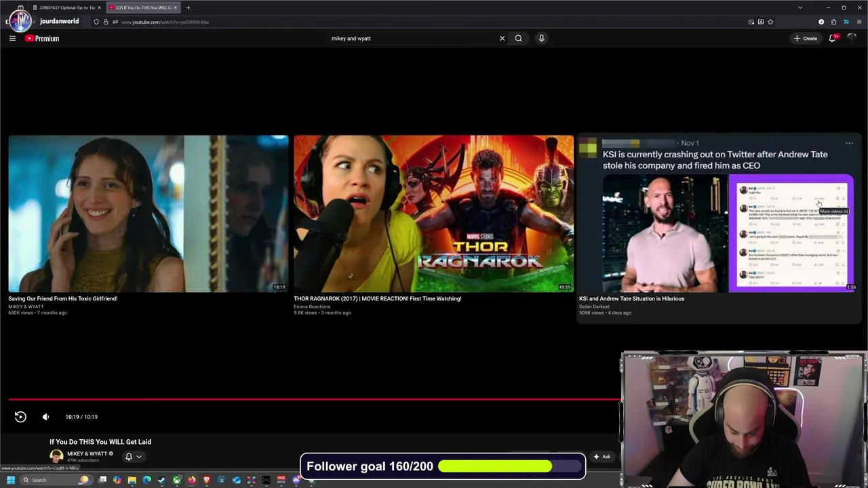868x488 pixels.
Task: Switch to the first browser tab '228831637-Optimal'
Action: click(66, 7)
